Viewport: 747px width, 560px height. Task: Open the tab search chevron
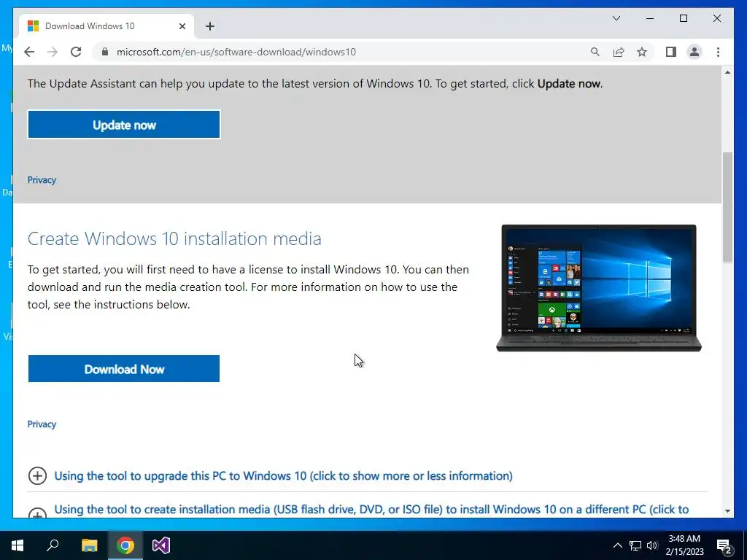coord(616,18)
